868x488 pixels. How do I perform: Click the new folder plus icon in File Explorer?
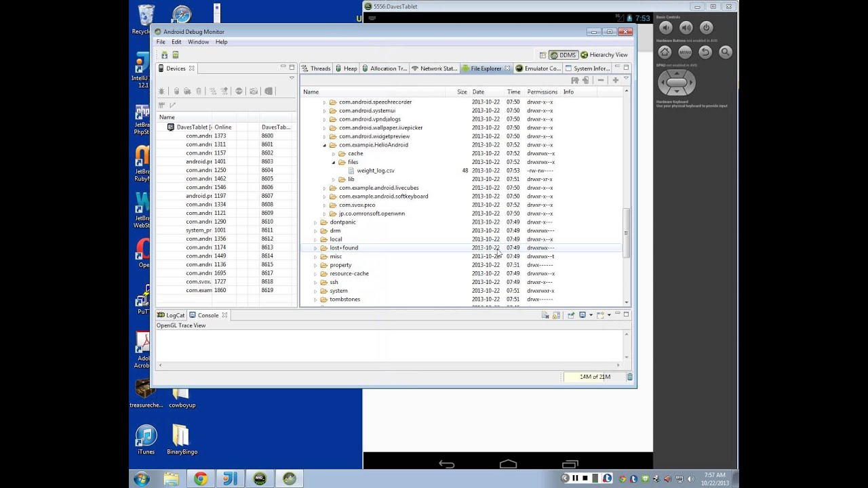[615, 80]
